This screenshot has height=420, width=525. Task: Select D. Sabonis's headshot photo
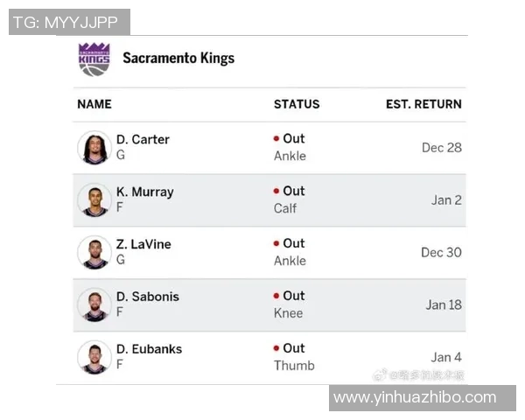[94, 304]
